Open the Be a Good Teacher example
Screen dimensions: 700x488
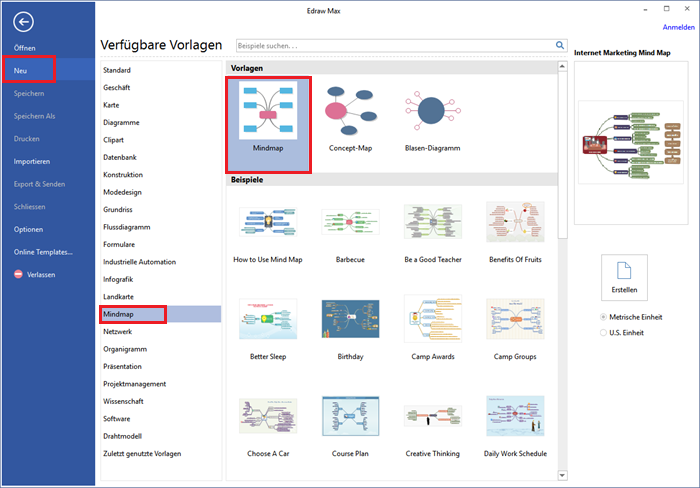pyautogui.click(x=433, y=222)
